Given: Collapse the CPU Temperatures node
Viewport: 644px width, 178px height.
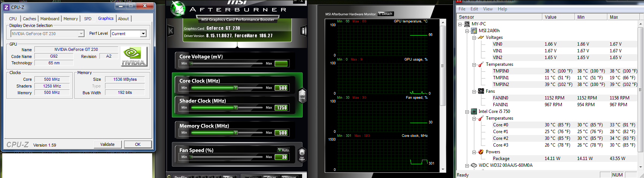Looking at the screenshot, I should pyautogui.click(x=474, y=118).
